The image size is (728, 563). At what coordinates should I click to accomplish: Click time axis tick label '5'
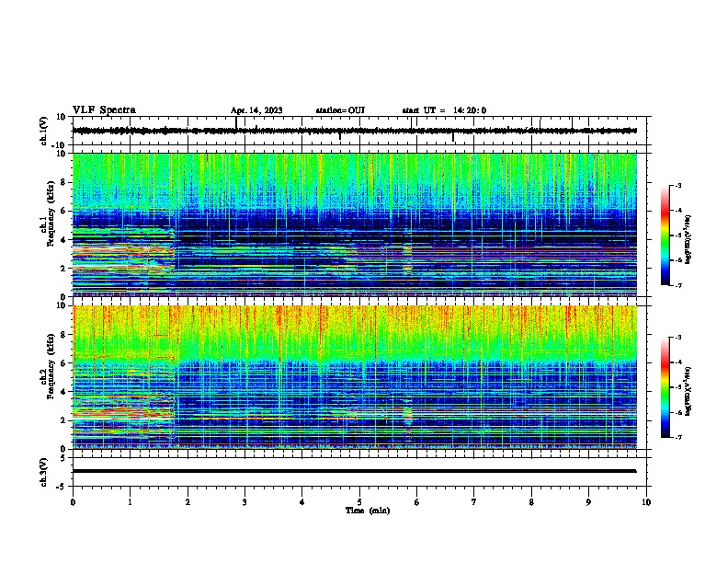tap(359, 502)
